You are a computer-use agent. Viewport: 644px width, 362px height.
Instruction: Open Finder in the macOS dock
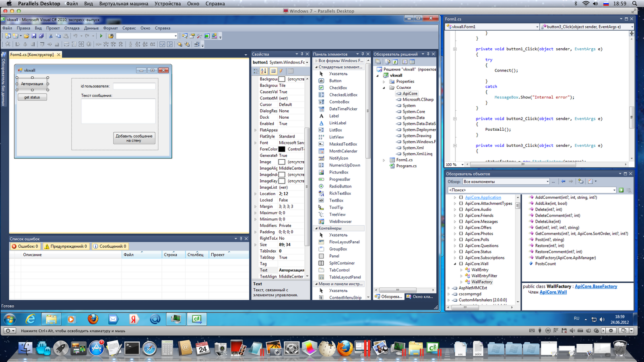click(25, 348)
